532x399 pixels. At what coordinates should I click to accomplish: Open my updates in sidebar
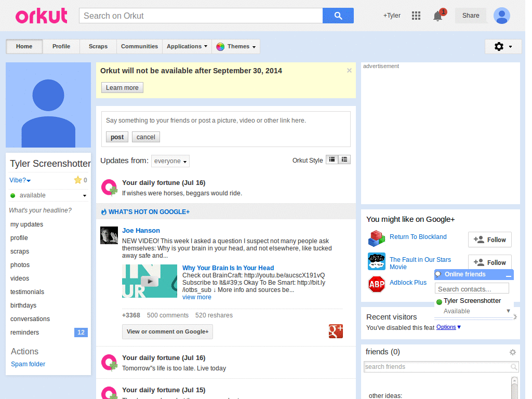coord(27,224)
